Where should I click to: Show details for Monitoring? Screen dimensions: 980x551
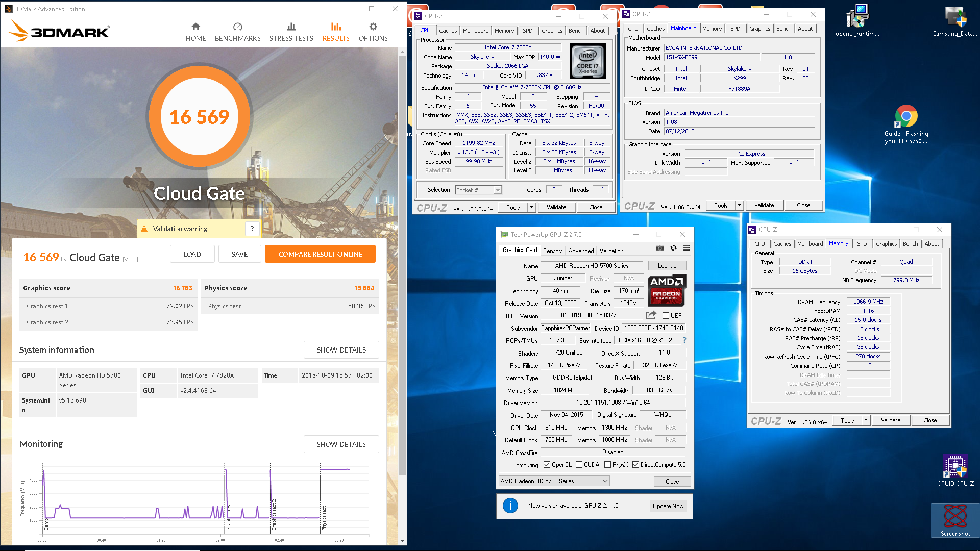341,444
